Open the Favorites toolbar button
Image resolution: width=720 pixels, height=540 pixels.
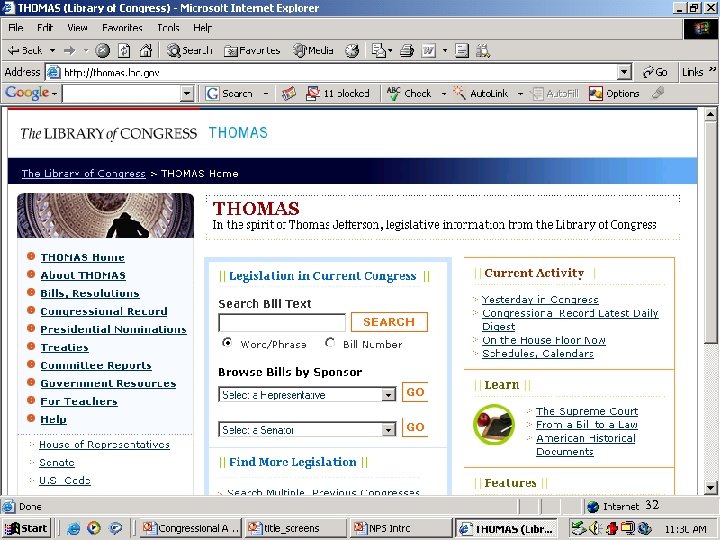tap(252, 51)
